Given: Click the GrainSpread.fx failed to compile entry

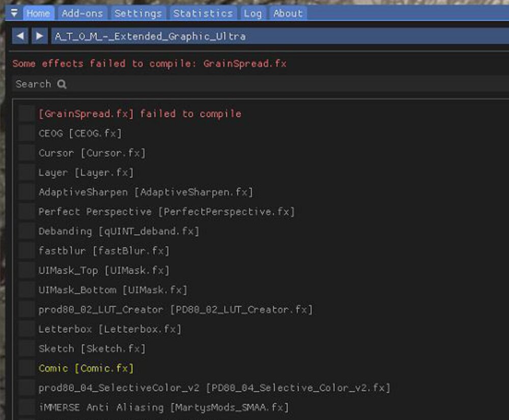Looking at the screenshot, I should click(x=139, y=114).
